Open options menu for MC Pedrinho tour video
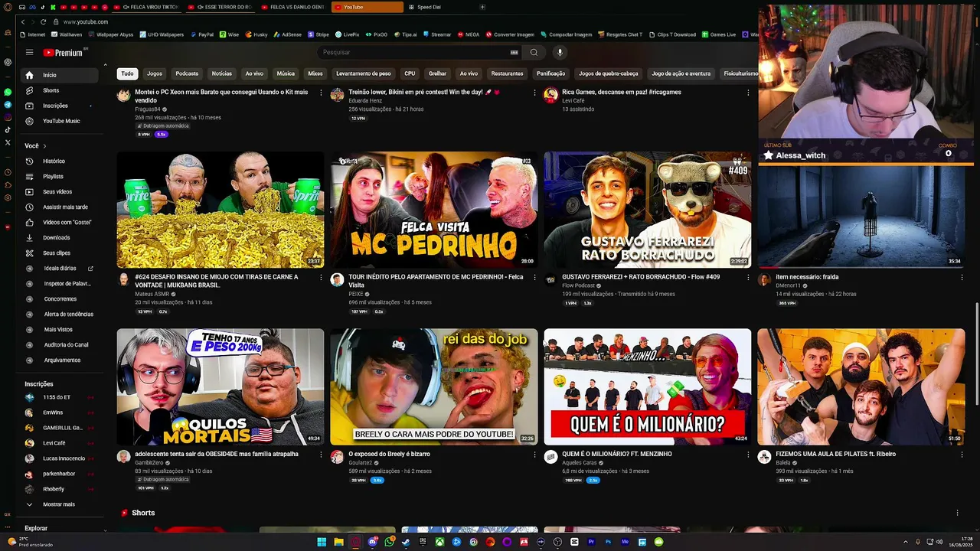 (534, 277)
